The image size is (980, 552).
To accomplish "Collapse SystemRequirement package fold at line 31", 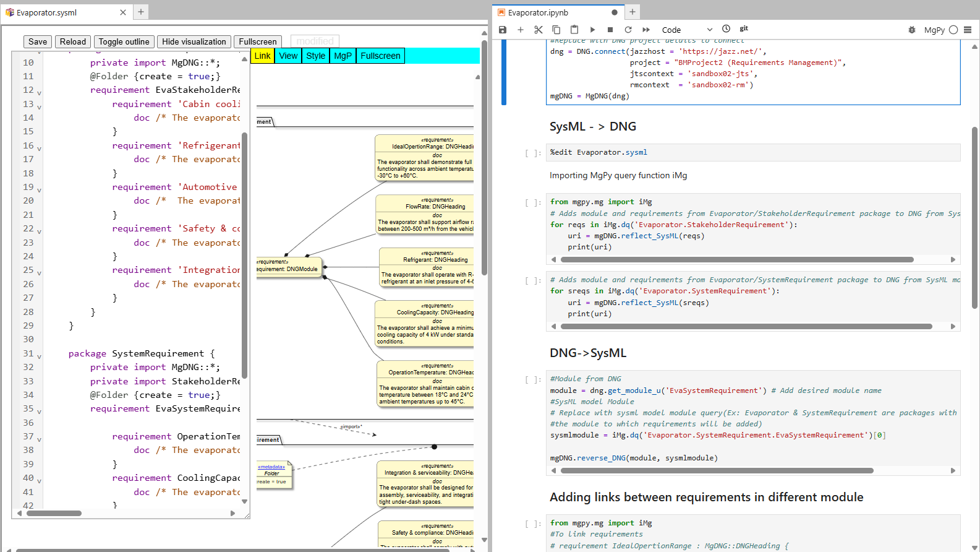I will (x=39, y=356).
